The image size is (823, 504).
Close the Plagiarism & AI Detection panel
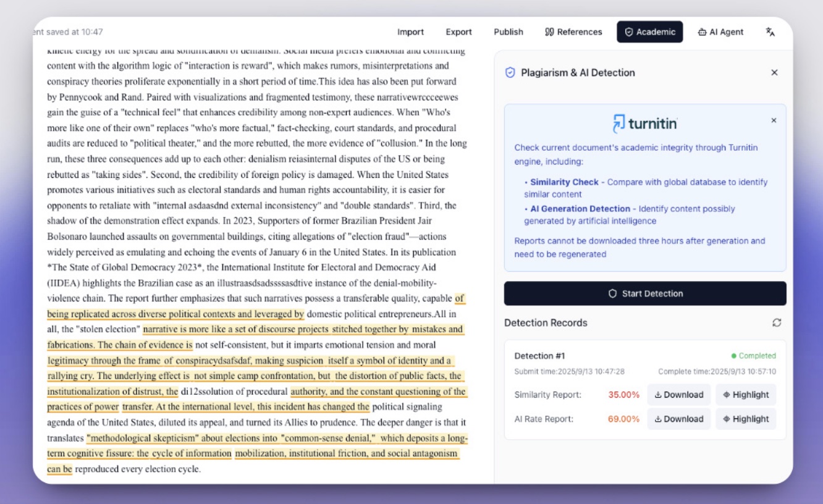pos(774,73)
